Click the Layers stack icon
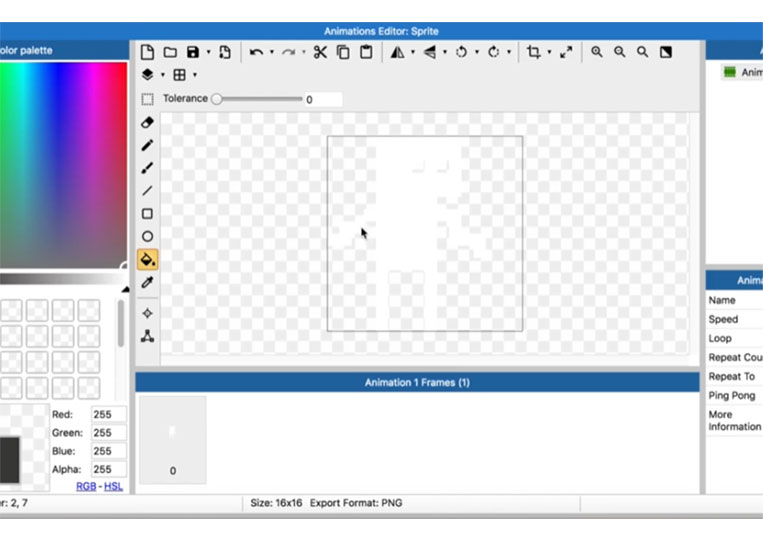The image size is (763, 541). (x=147, y=74)
